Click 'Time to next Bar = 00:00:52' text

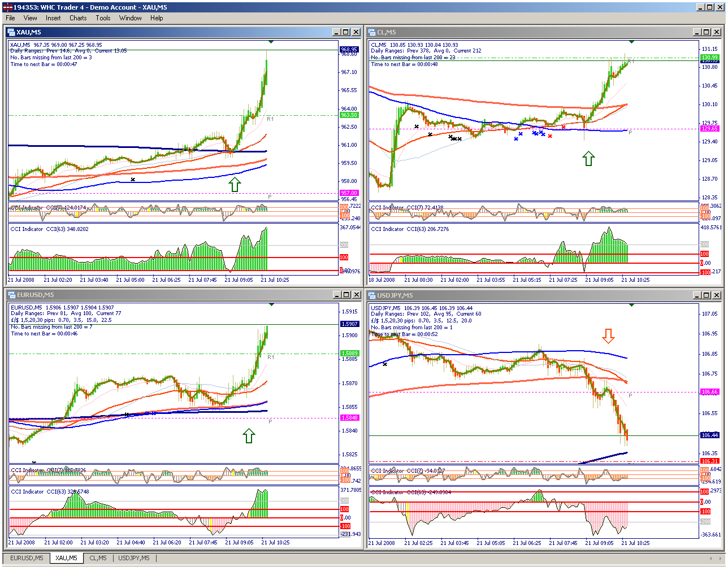tap(404, 334)
